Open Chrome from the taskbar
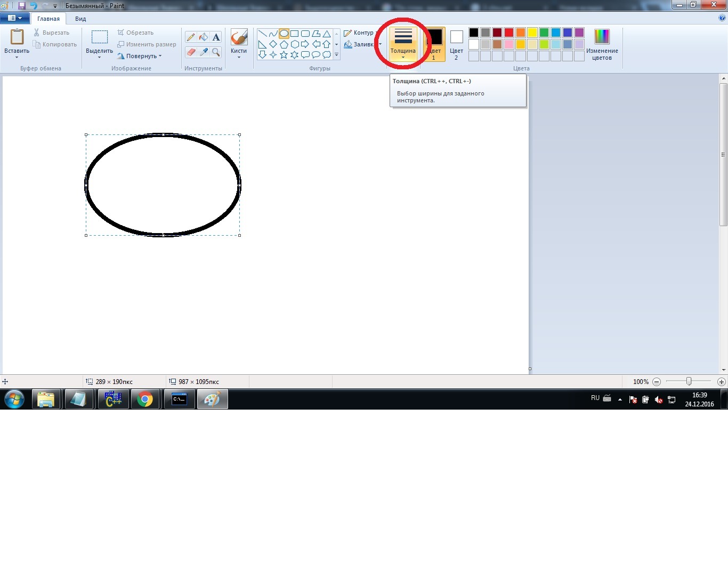Viewport: 728px width, 584px height. click(x=145, y=399)
